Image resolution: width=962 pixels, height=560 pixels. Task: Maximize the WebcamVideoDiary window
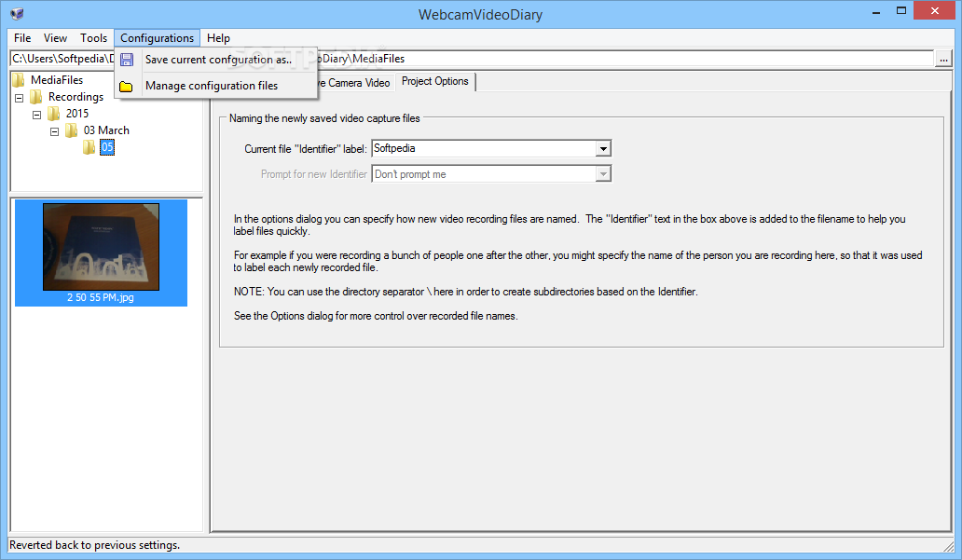click(x=901, y=11)
